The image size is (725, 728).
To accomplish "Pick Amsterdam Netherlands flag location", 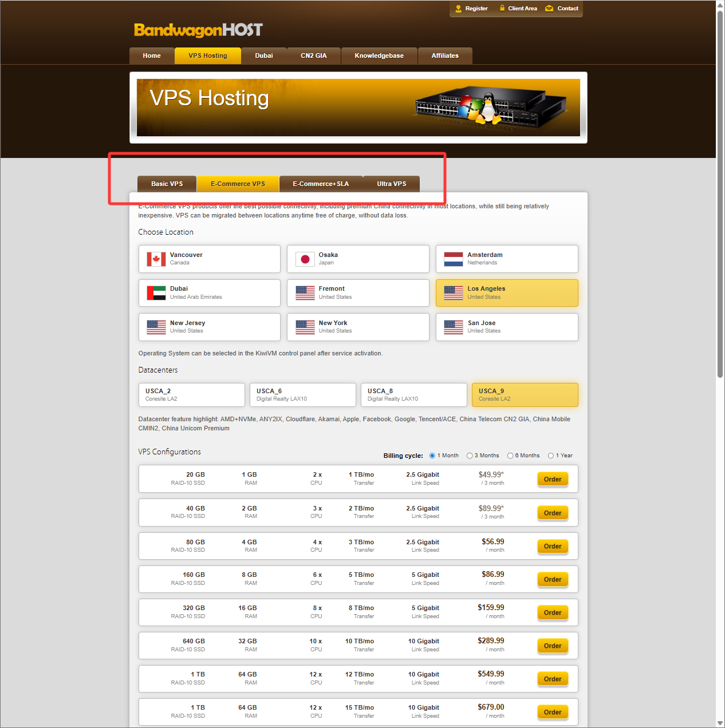I will click(x=453, y=259).
